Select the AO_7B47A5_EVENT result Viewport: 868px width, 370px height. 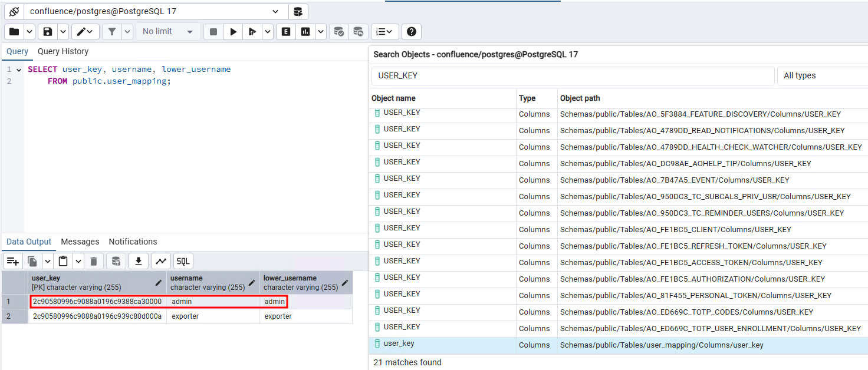click(x=619, y=180)
